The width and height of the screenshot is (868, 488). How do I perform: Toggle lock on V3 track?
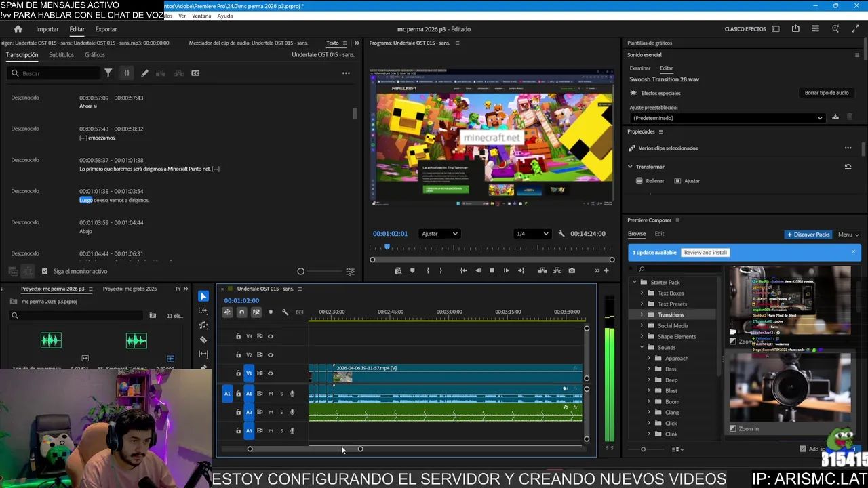[x=238, y=336]
